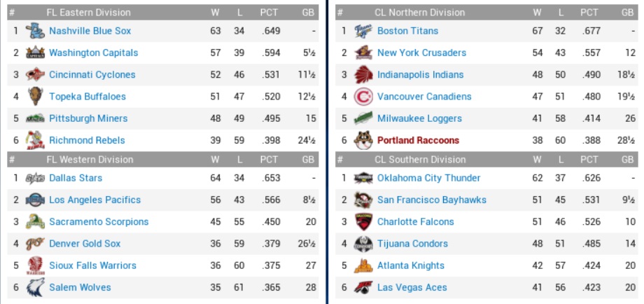Screen dimensions: 644x304
Task: Click the Portland Raccoons mascot logo
Action: coord(363,140)
